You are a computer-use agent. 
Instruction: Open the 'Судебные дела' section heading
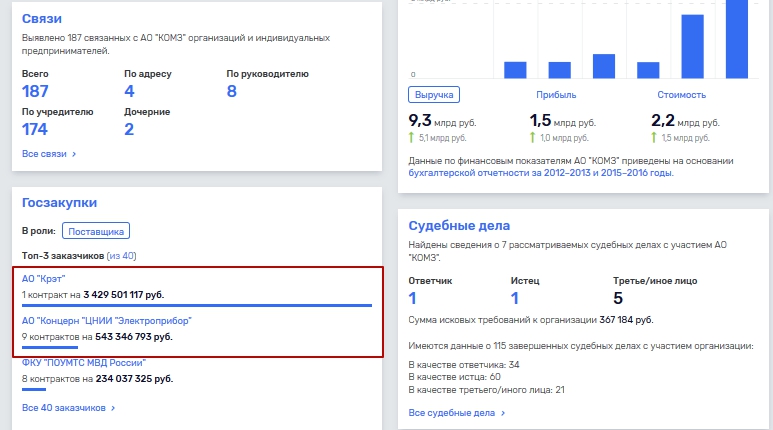click(x=459, y=226)
